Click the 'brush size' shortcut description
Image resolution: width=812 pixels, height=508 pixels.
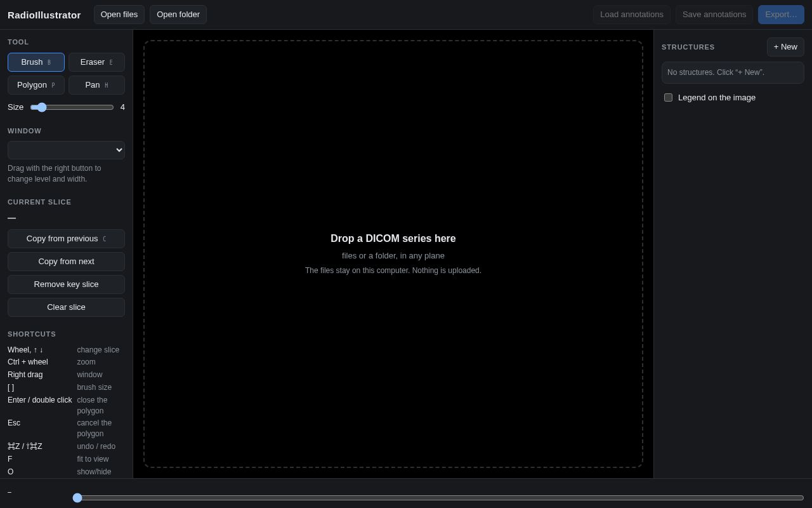pos(95,387)
